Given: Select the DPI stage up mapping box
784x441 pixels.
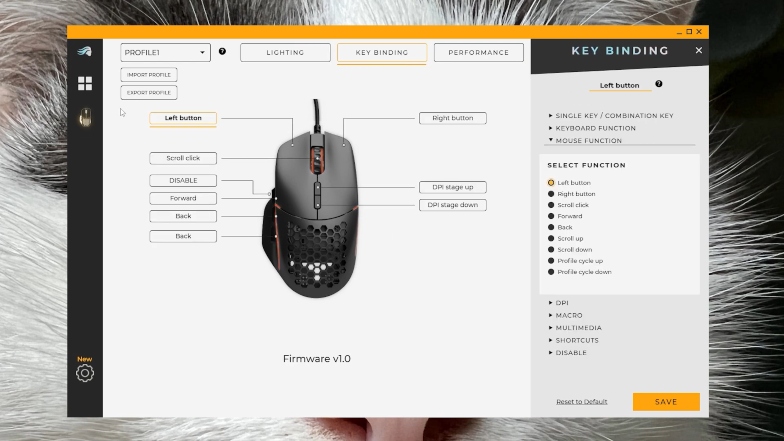Looking at the screenshot, I should 452,187.
